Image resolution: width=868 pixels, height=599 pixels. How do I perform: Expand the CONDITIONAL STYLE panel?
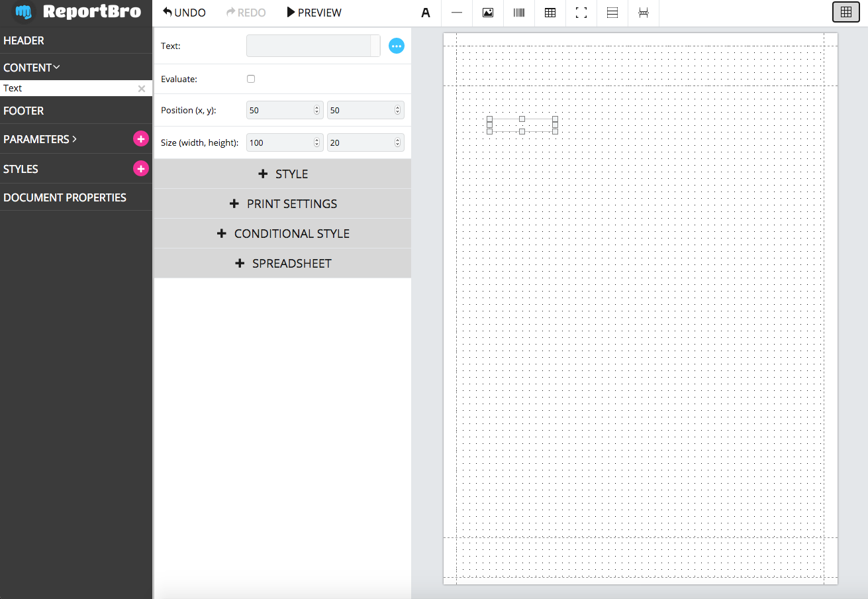coord(283,233)
